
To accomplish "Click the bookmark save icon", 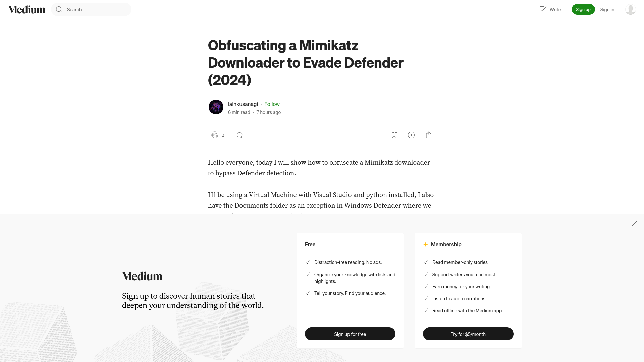I will click(394, 135).
